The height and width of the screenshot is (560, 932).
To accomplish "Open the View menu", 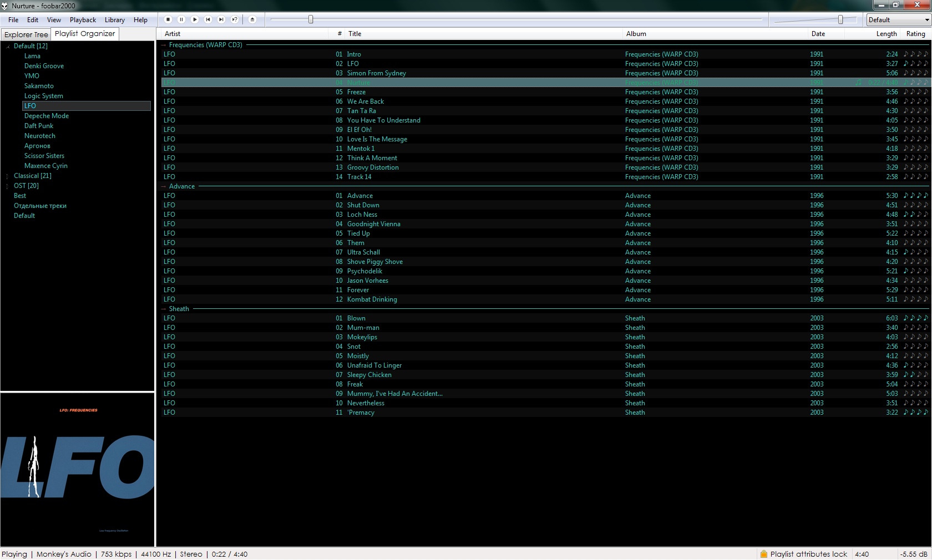I will [x=54, y=20].
